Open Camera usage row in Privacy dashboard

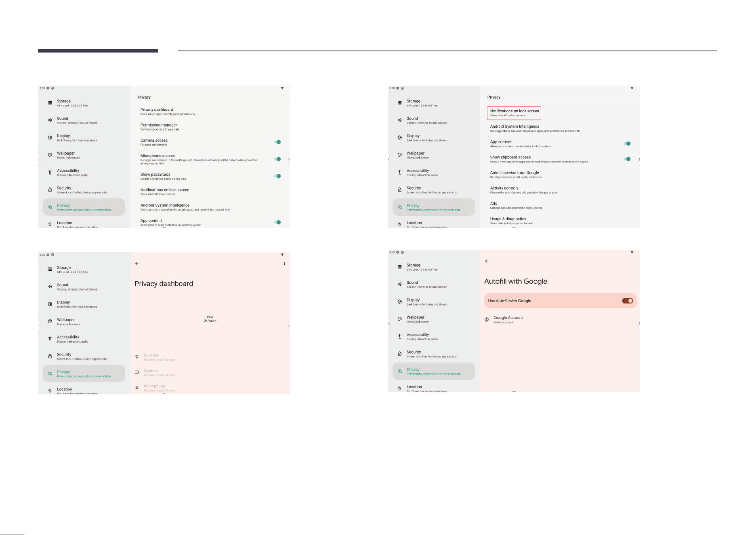(210, 372)
